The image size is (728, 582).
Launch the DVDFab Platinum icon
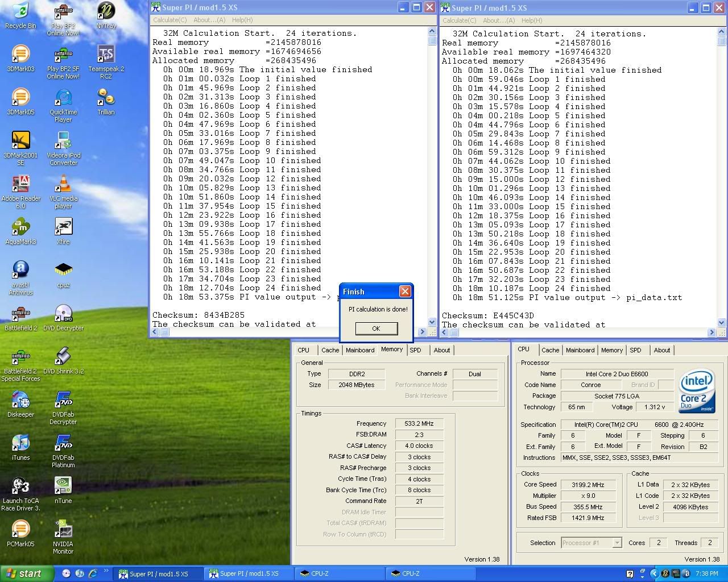click(63, 451)
